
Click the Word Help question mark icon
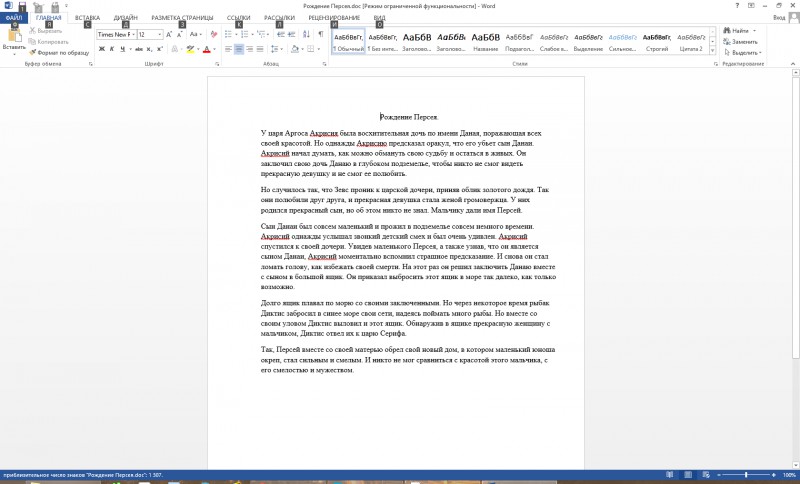[x=737, y=6]
